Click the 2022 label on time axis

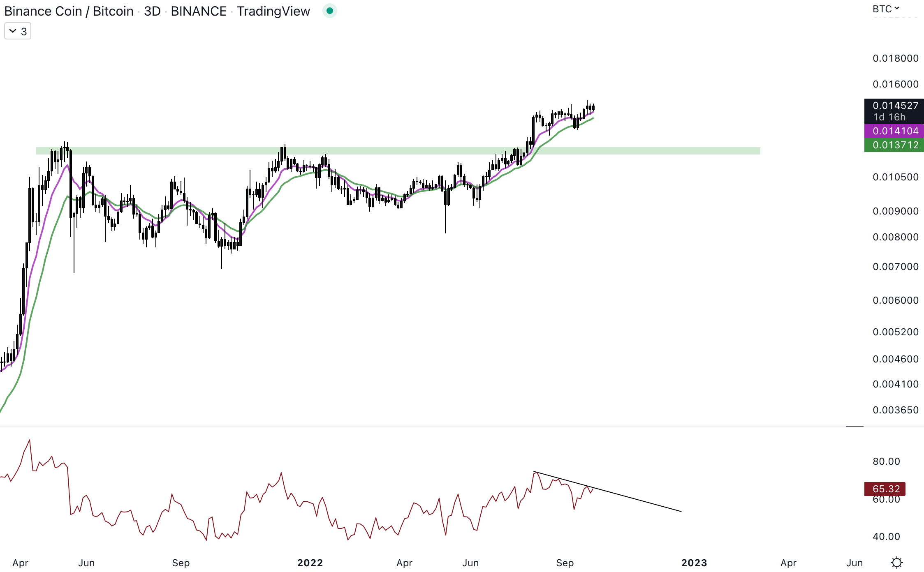(310, 563)
